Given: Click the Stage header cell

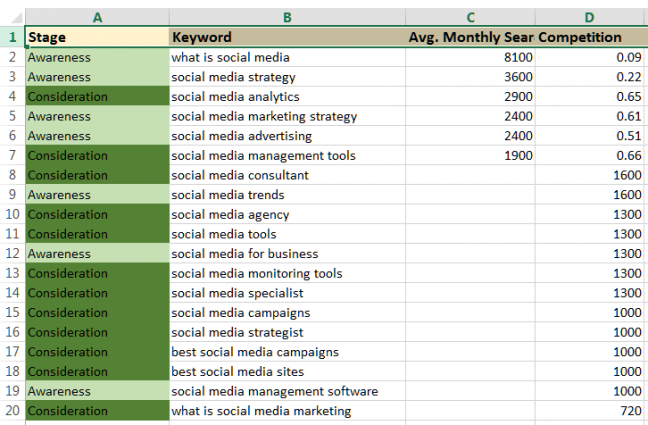Looking at the screenshot, I should 97,37.
